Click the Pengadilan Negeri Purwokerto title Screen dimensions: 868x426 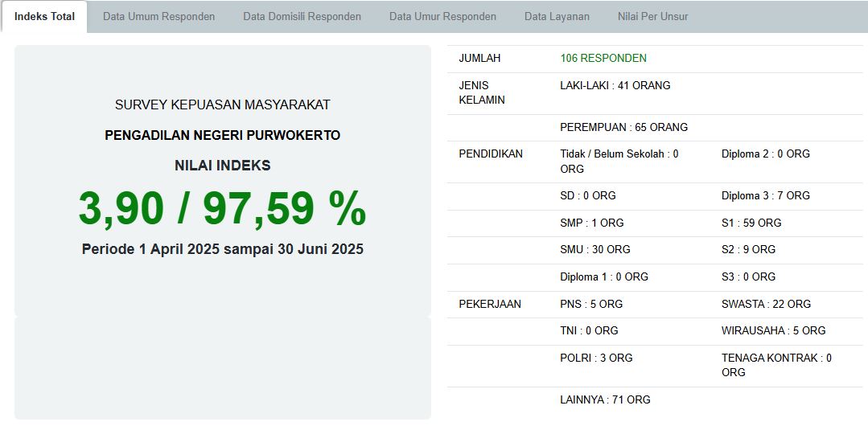click(222, 135)
